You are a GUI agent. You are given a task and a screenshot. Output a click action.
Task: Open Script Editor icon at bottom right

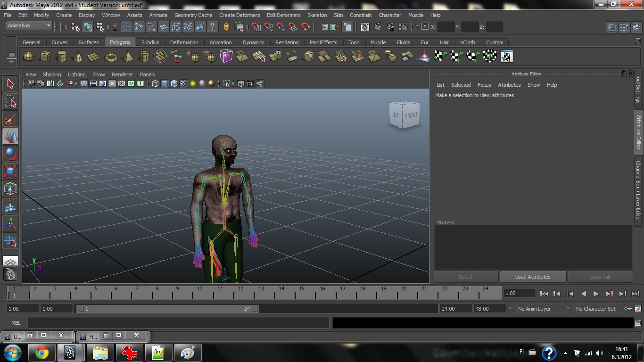tap(638, 323)
